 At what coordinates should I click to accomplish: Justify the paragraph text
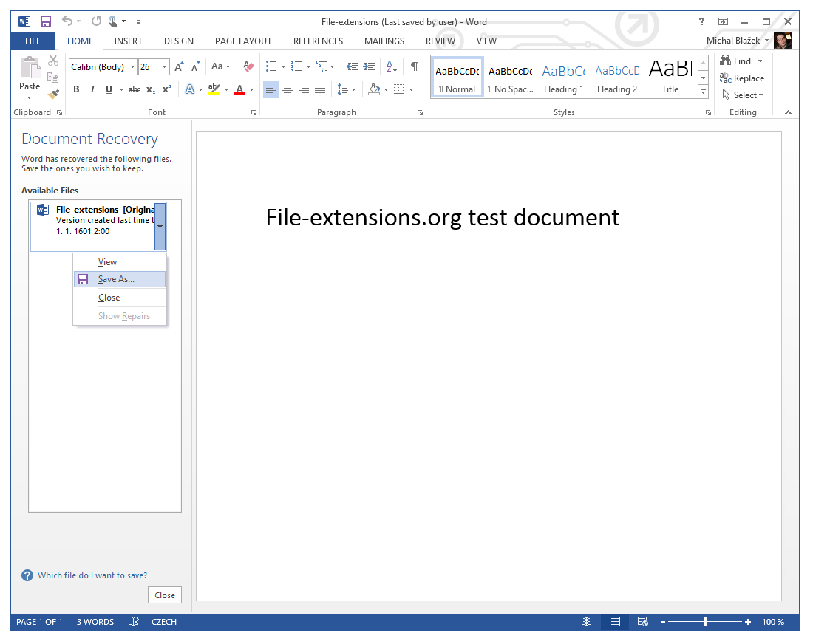321,89
